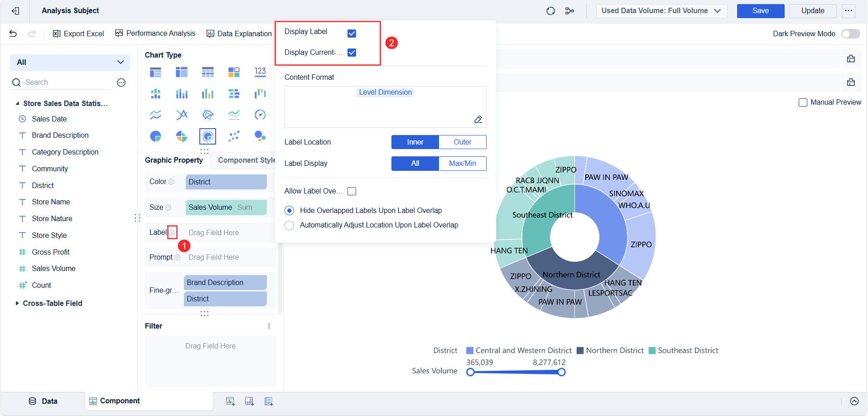
Task: Choose the gauge chart type
Action: [260, 115]
